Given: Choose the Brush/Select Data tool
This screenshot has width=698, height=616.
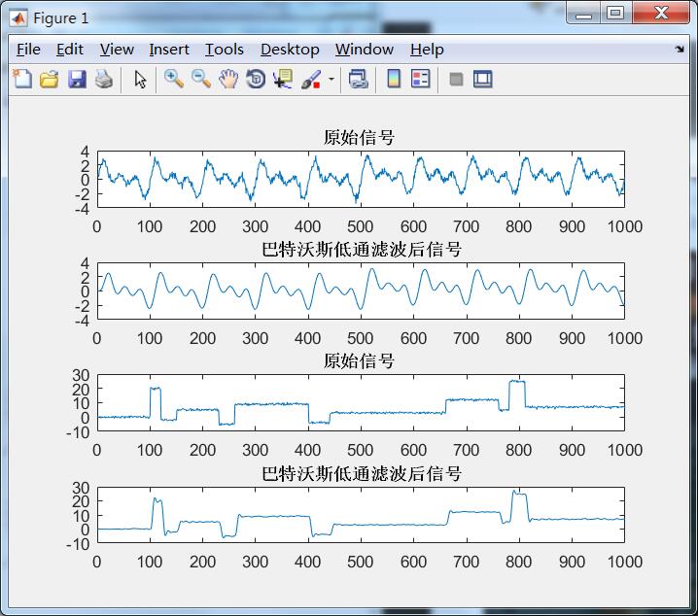Looking at the screenshot, I should coord(311,79).
